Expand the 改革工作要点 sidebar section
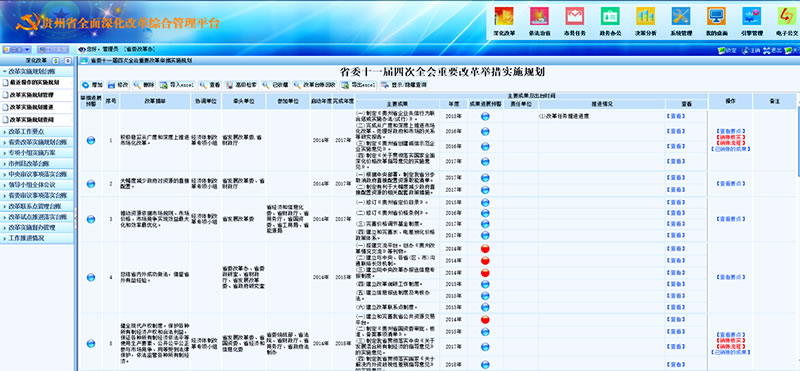800x371 pixels. coord(37,132)
